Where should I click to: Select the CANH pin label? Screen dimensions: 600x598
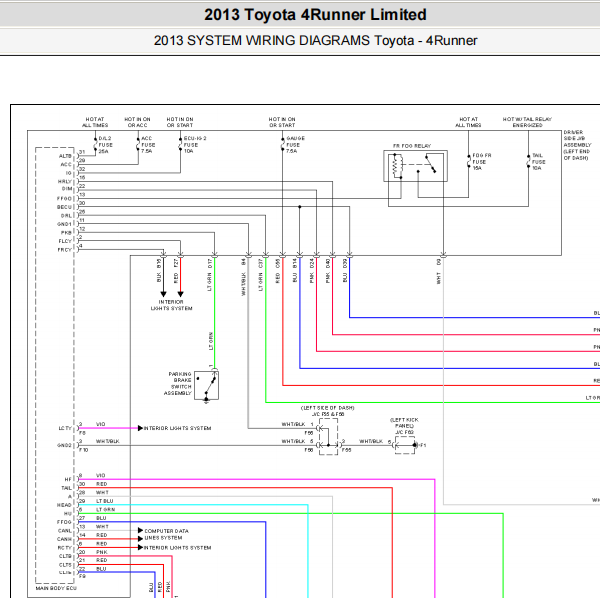coord(64,539)
